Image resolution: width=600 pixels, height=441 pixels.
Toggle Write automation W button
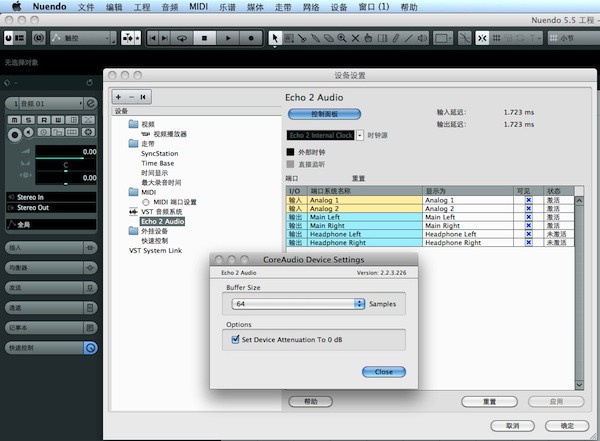click(58, 120)
